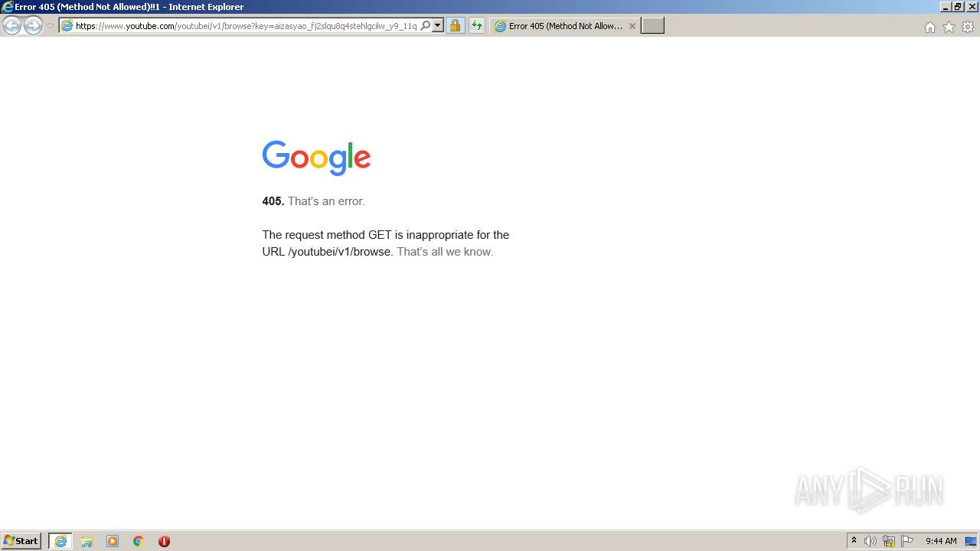Show hidden system tray icons
Screen dimensions: 980x551
point(854,541)
